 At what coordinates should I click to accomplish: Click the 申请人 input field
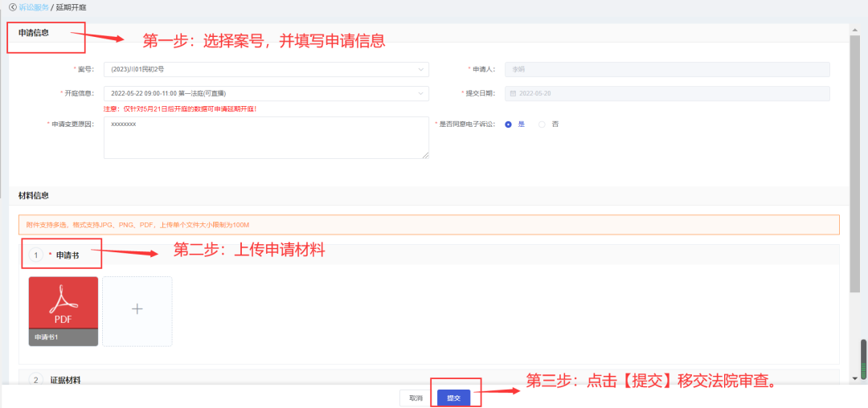667,69
